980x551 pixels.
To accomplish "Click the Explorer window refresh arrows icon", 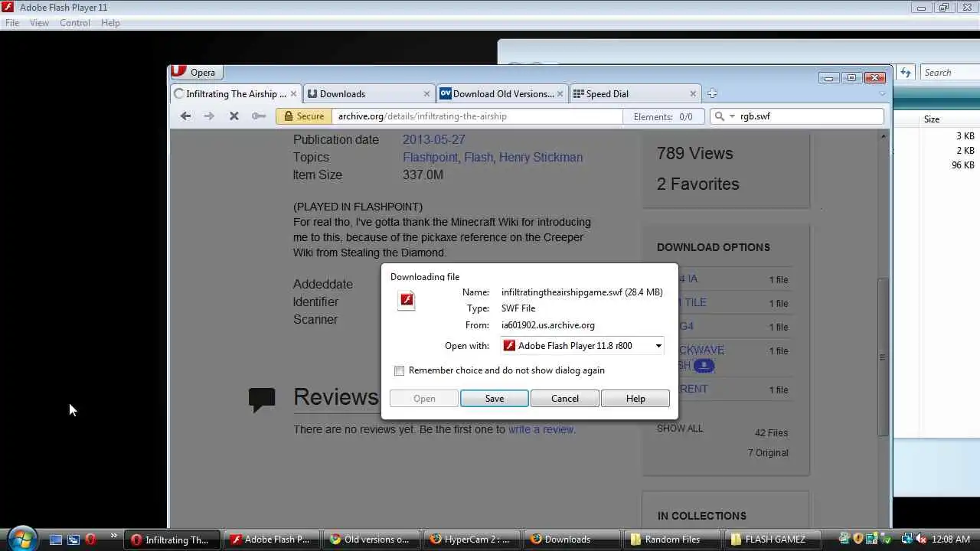I will tap(906, 73).
